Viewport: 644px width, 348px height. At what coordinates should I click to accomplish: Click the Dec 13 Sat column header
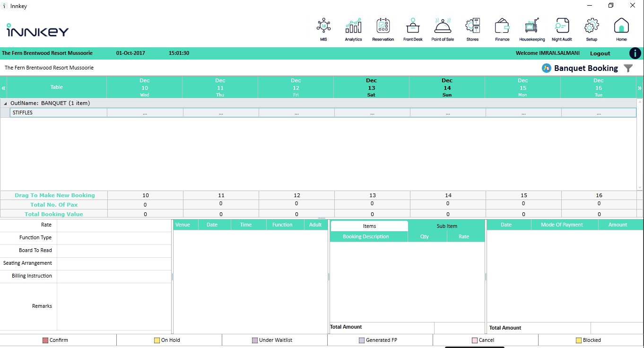point(372,87)
